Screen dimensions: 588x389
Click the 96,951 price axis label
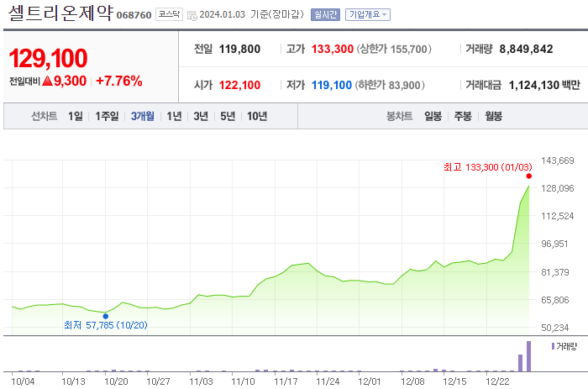click(x=554, y=244)
